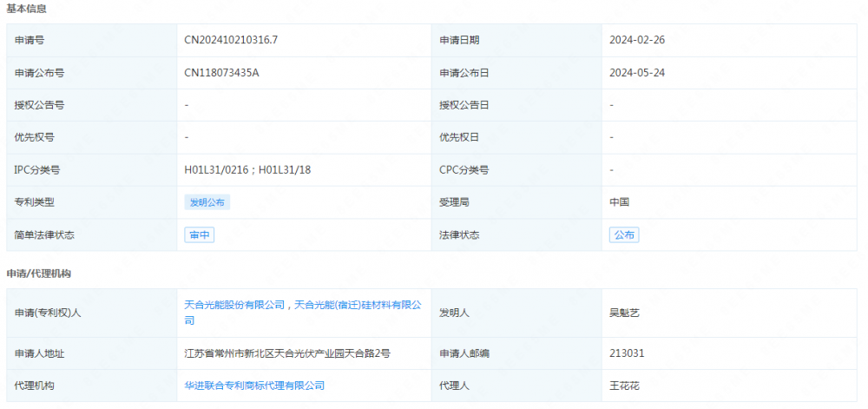This screenshot has width=868, height=409.
Task: Click the 申请人地址 field label
Action: pos(39,353)
